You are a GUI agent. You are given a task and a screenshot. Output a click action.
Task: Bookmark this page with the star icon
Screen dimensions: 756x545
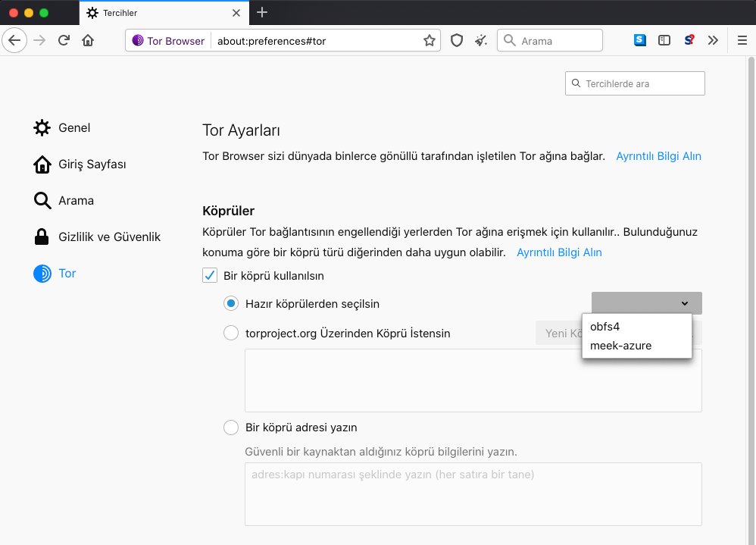[429, 40]
